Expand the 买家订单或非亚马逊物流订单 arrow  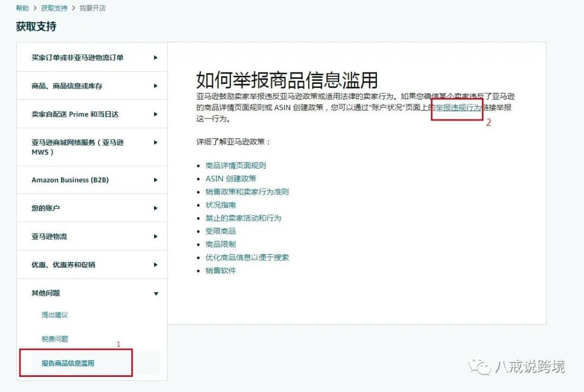(156, 58)
